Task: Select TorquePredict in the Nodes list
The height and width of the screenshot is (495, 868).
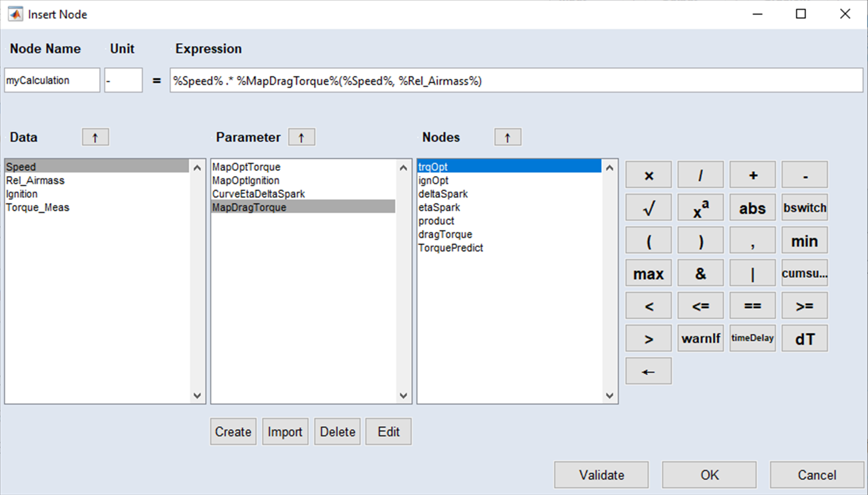Action: pos(509,248)
